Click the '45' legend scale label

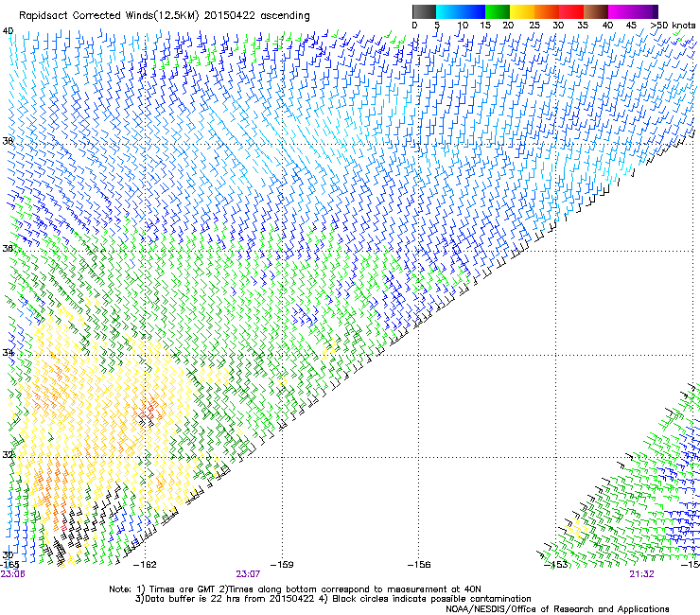pyautogui.click(x=631, y=26)
